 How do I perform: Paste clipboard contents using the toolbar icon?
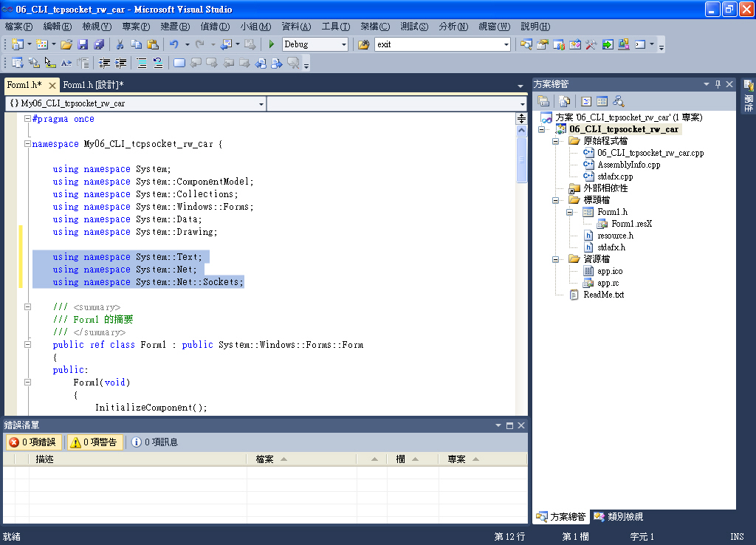(151, 44)
